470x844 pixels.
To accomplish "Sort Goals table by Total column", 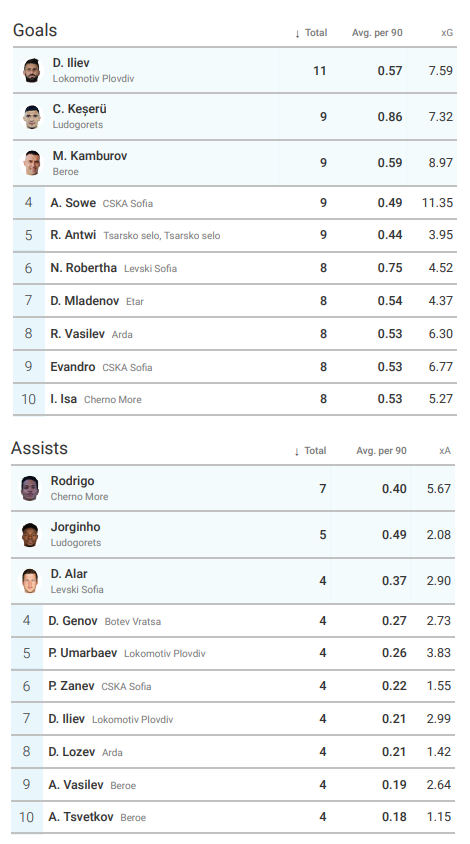I will [311, 33].
